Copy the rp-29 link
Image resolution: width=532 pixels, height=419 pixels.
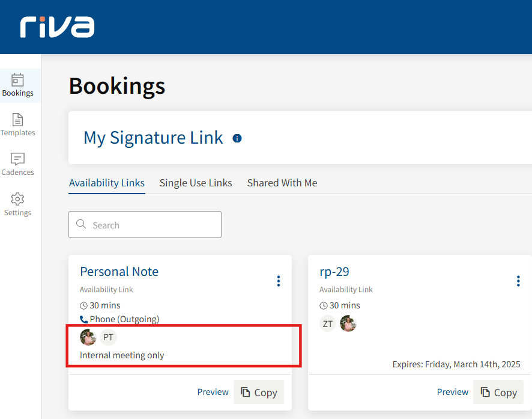498,392
